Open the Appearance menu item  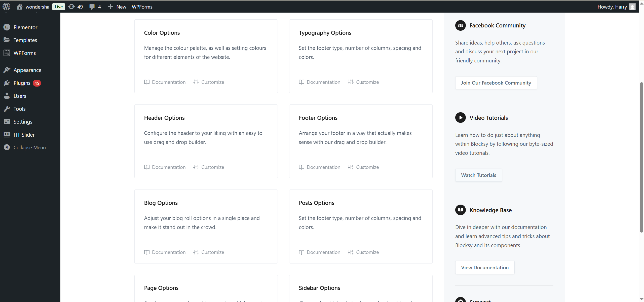(27, 70)
